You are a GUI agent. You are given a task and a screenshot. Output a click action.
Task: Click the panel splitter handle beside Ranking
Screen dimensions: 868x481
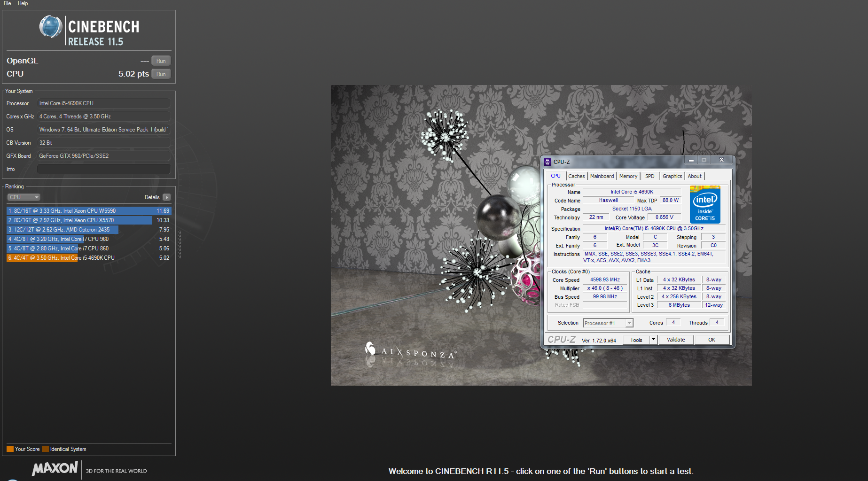180,244
